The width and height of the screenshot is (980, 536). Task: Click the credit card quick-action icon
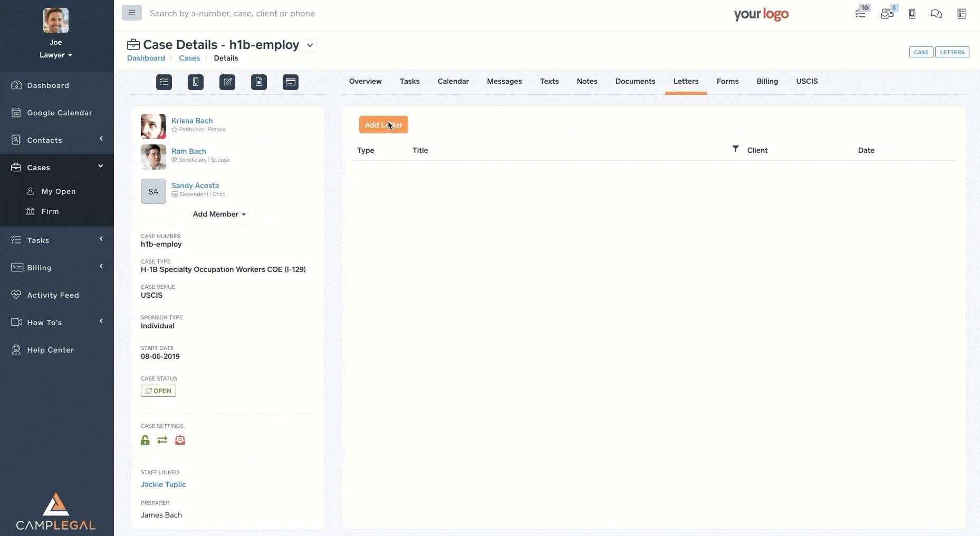(x=291, y=82)
